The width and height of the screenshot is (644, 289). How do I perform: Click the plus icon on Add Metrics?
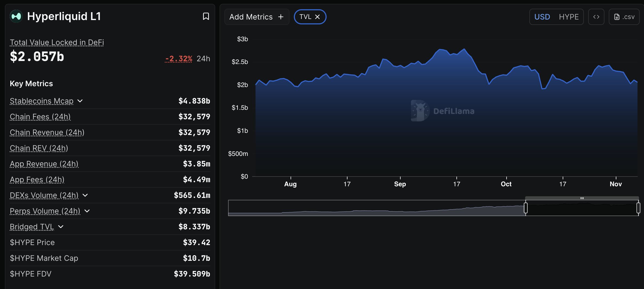[x=281, y=17]
